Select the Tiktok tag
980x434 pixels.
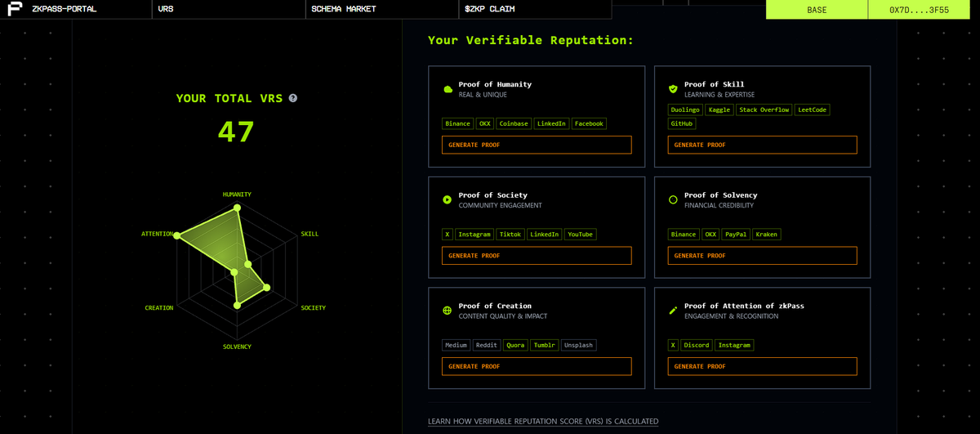click(x=510, y=235)
